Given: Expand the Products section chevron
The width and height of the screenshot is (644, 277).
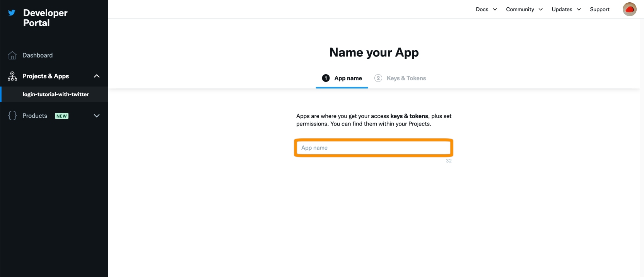Looking at the screenshot, I should point(97,116).
